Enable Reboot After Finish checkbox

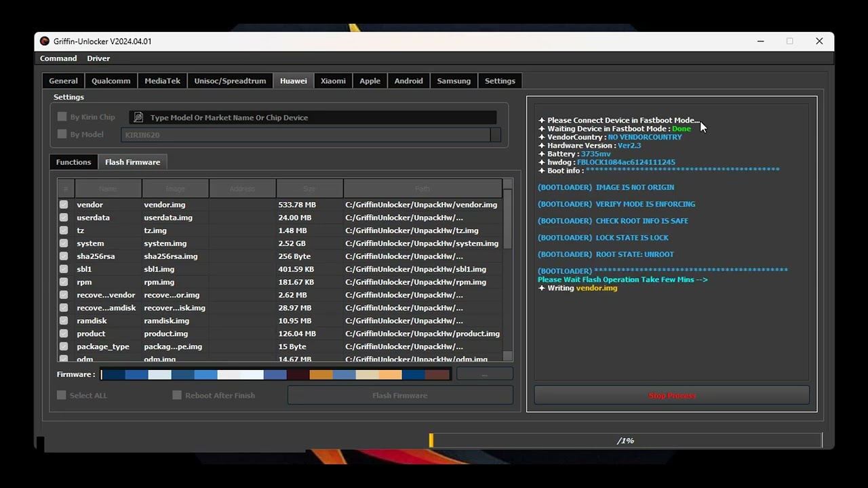177,395
